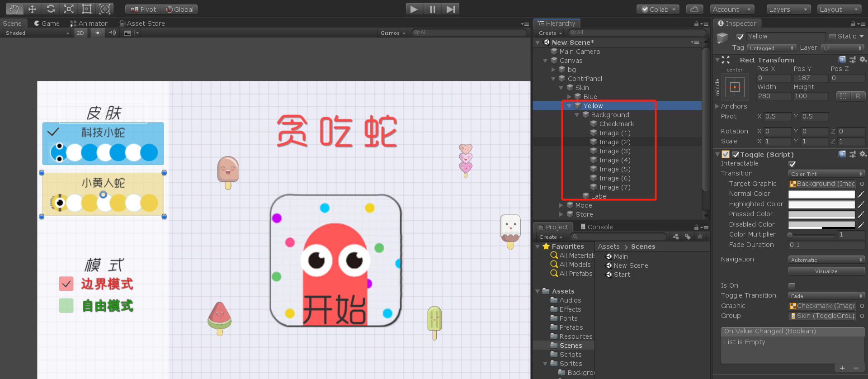Click the Normal Color swatch
Screen dimensions: 868x379
point(821,194)
